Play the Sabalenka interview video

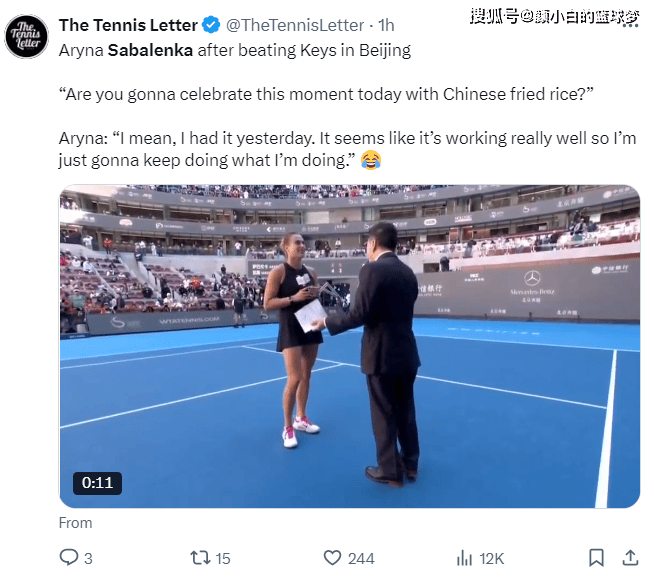point(350,346)
